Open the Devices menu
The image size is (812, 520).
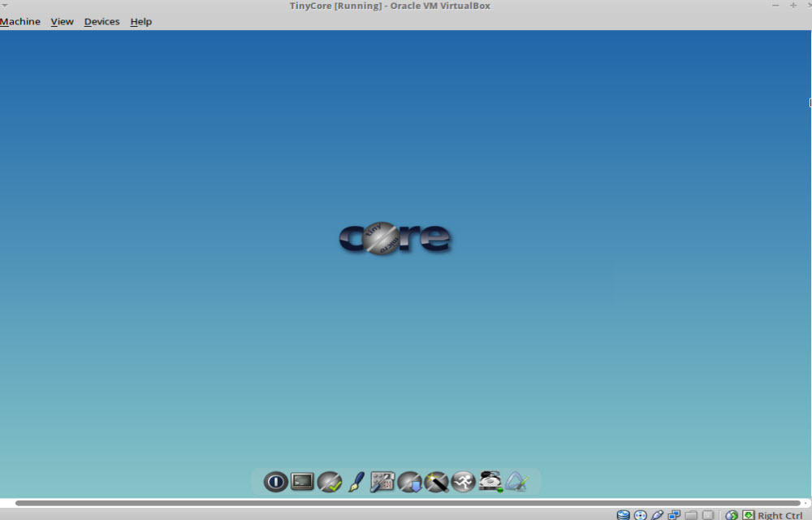pos(101,21)
